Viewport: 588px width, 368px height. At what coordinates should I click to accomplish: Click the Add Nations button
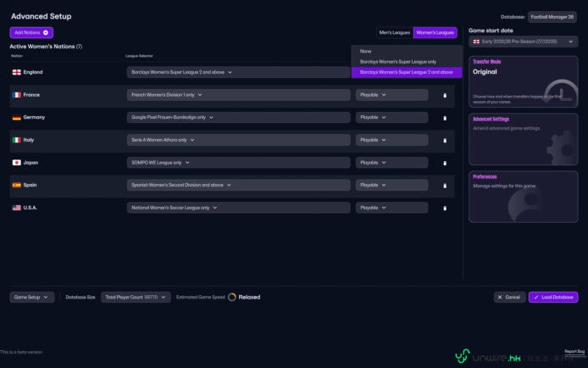click(x=31, y=32)
